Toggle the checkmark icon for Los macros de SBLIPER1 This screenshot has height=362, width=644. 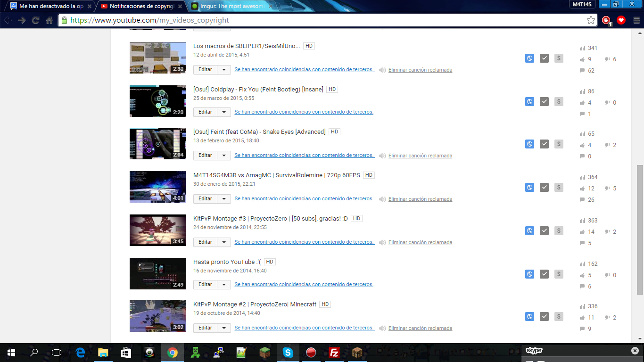(x=544, y=58)
